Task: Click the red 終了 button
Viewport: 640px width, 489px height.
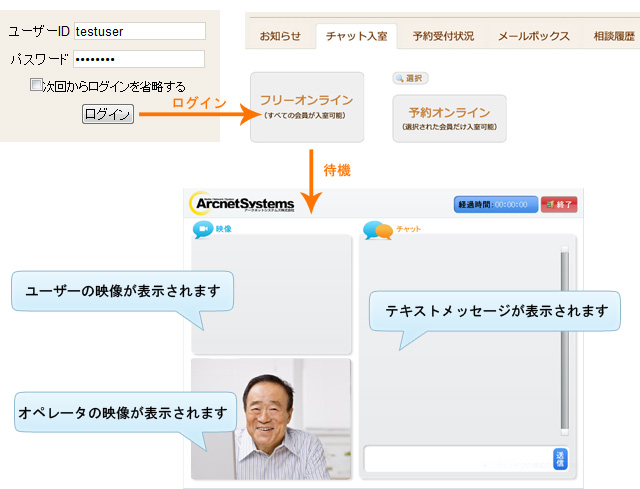Action: click(x=559, y=204)
